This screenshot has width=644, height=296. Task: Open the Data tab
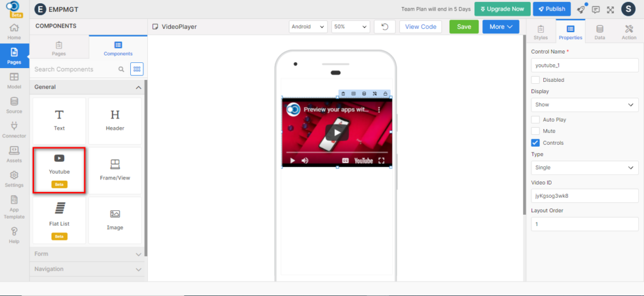pyautogui.click(x=599, y=32)
